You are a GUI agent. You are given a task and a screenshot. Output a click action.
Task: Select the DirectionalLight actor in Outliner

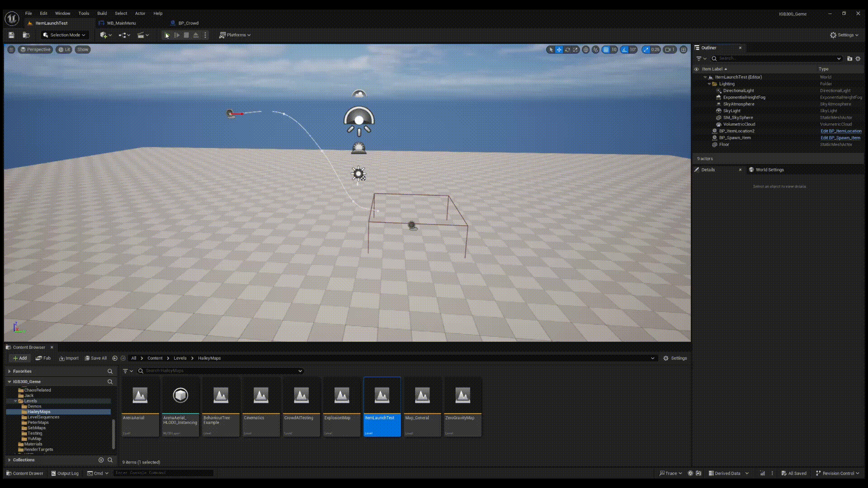click(738, 90)
